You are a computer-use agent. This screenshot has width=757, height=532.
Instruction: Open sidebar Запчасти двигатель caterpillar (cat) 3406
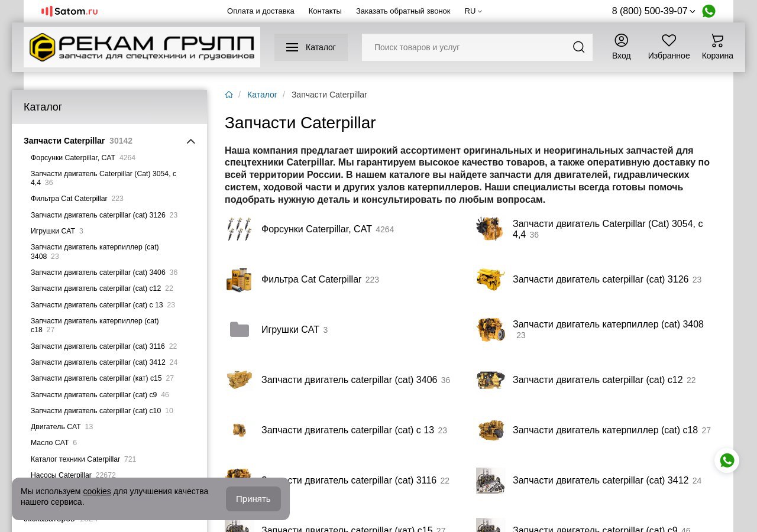[98, 273]
